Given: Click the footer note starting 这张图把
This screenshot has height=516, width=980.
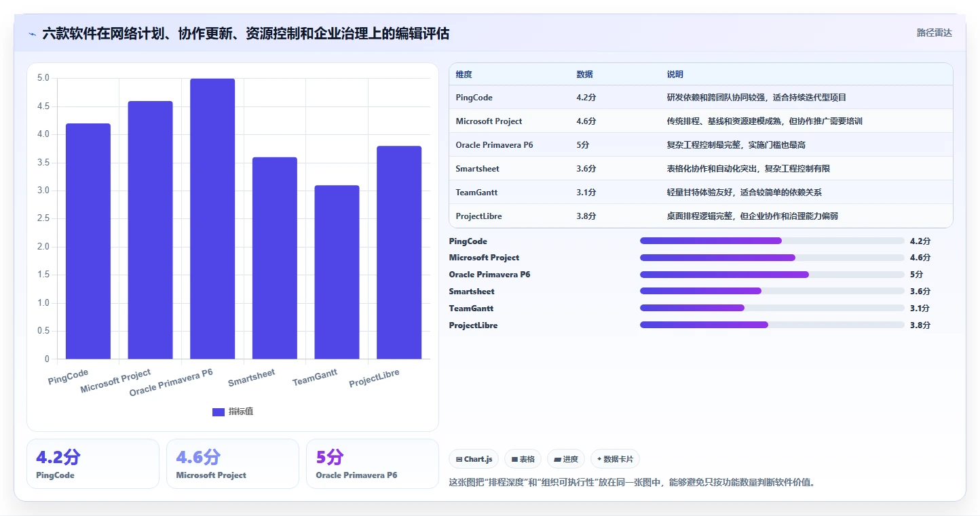Looking at the screenshot, I should click(632, 483).
